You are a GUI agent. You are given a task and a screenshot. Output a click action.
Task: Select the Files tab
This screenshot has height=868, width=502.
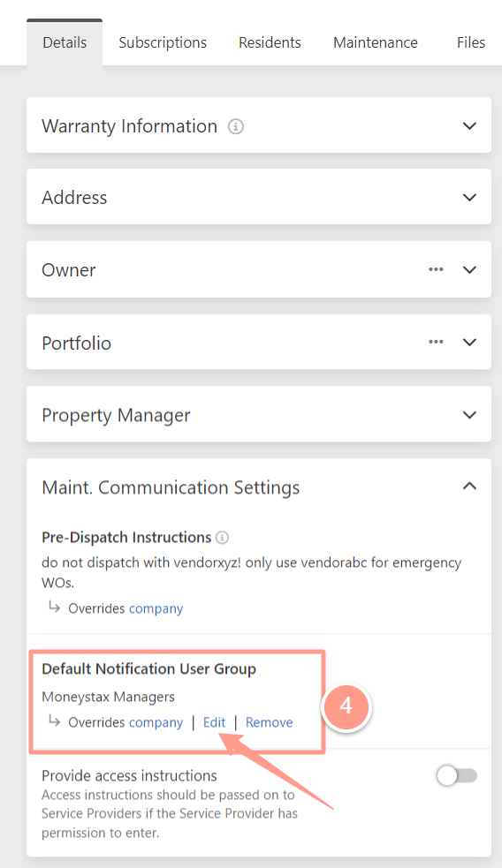tap(471, 42)
